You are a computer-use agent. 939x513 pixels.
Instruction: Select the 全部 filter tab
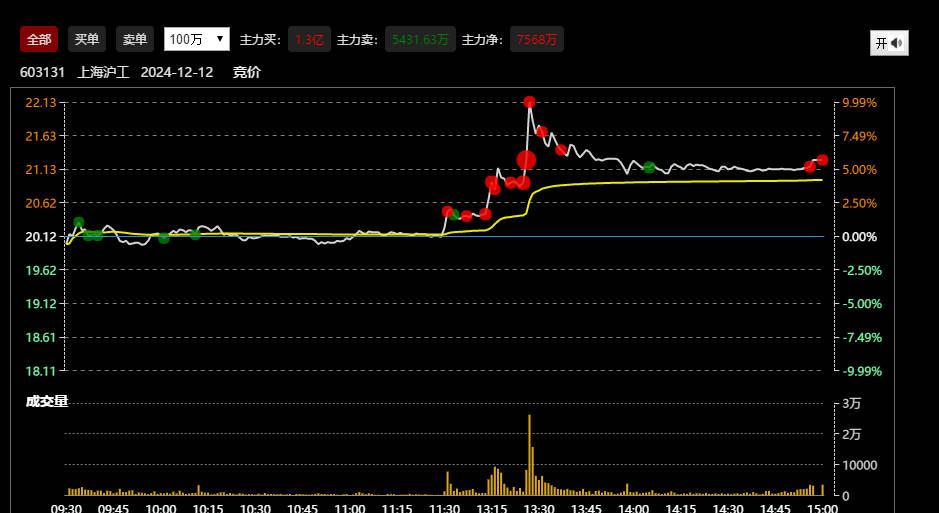(39, 39)
